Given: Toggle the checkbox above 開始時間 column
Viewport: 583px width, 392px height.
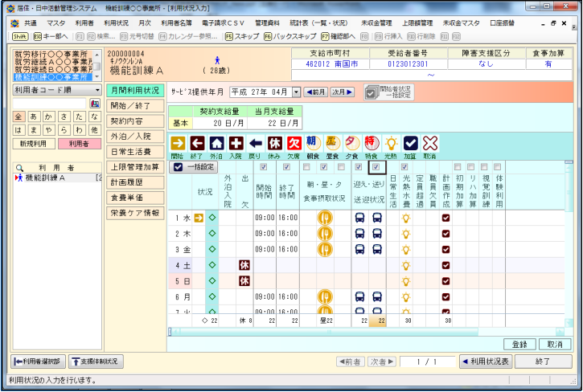Looking at the screenshot, I should pos(263,167).
